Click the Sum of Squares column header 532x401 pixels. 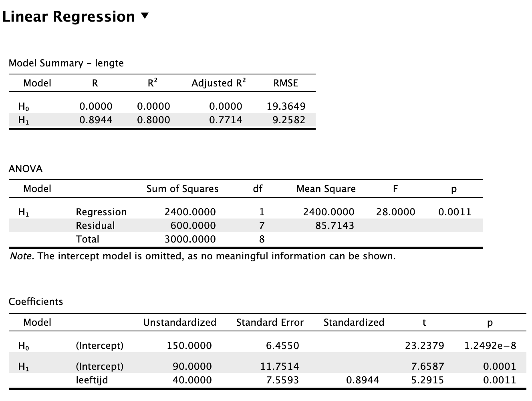[182, 189]
